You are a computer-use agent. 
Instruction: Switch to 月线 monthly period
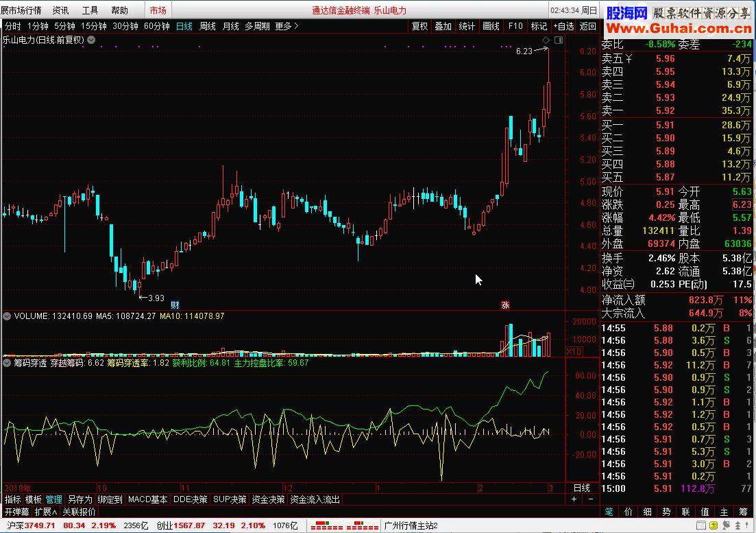[230, 26]
